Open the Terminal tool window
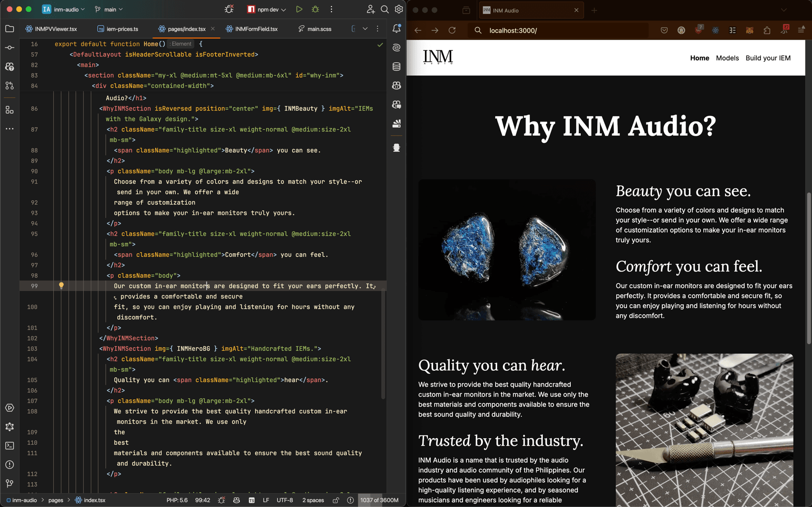This screenshot has width=812, height=507. coord(9,445)
